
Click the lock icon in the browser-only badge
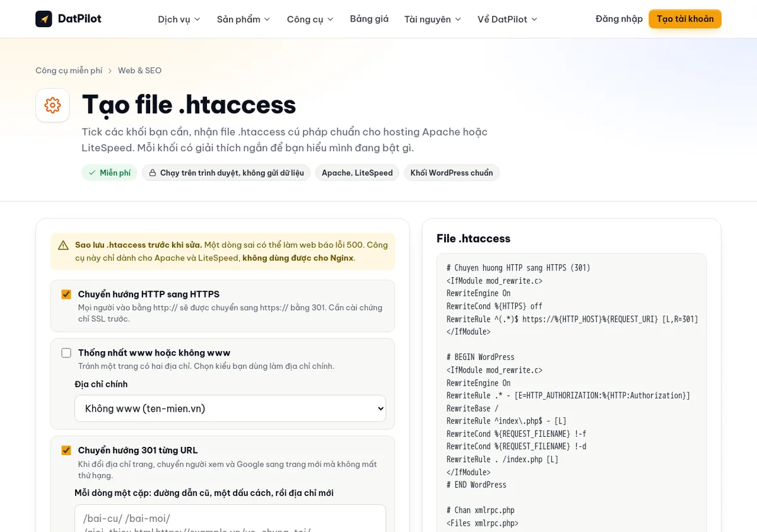coord(153,173)
